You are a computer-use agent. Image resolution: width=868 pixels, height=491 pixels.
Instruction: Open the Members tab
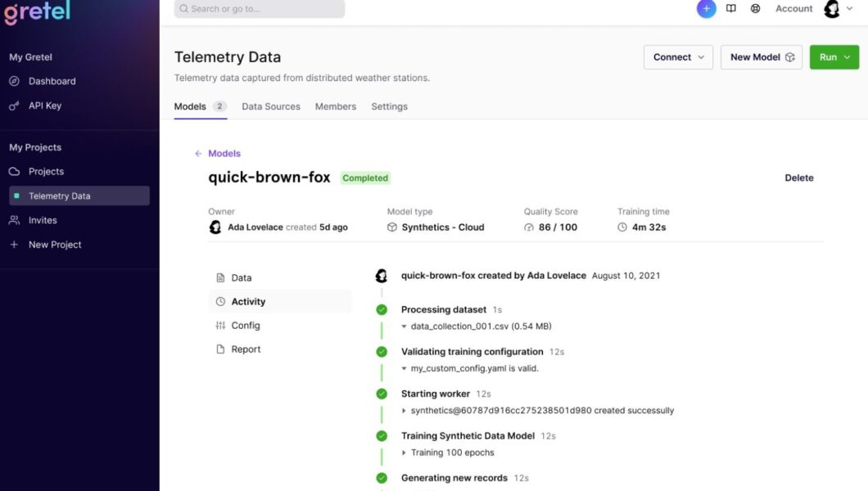336,106
